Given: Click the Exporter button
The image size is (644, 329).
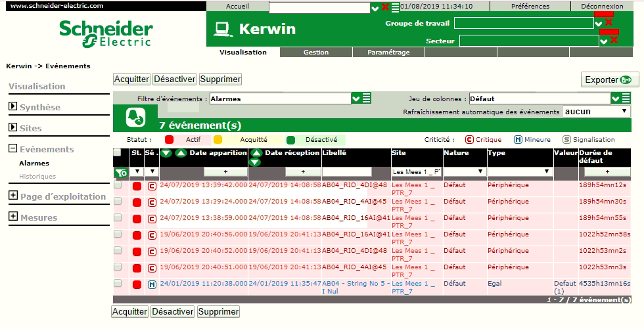Looking at the screenshot, I should coord(610,79).
